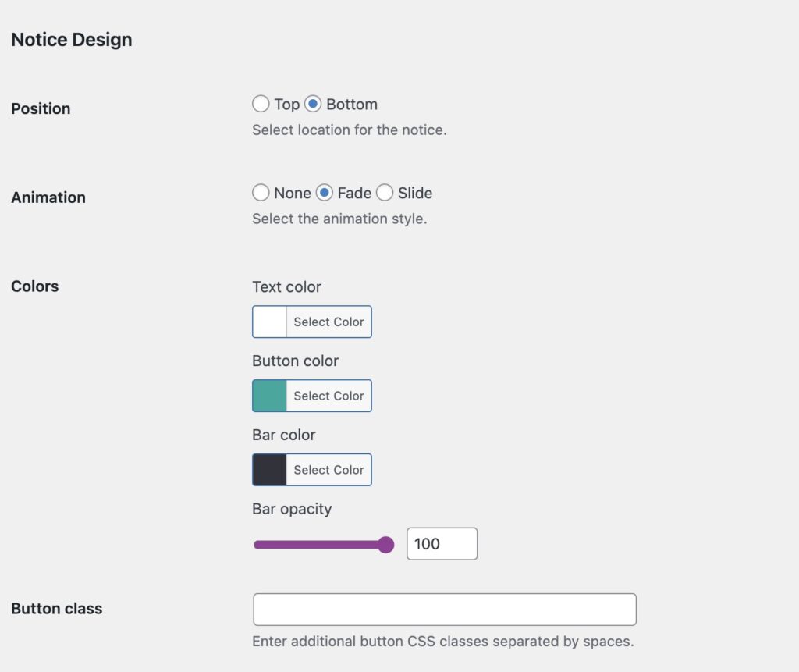This screenshot has width=799, height=672.
Task: Click the teal Button color swatch
Action: tap(269, 396)
